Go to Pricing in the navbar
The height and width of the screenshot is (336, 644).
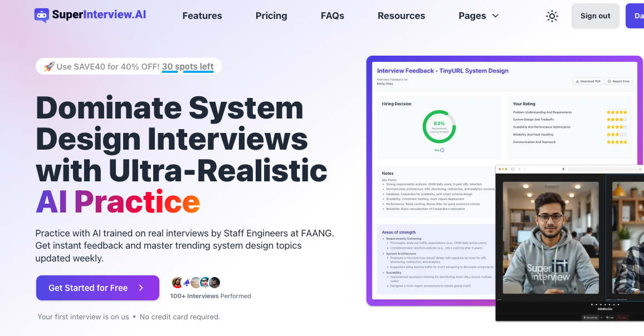pyautogui.click(x=271, y=16)
